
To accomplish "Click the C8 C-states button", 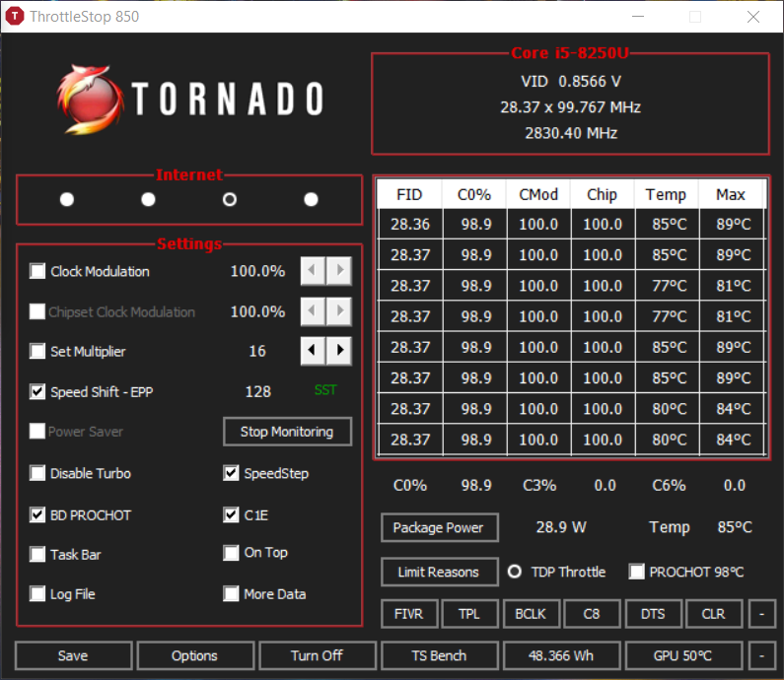I will point(592,614).
